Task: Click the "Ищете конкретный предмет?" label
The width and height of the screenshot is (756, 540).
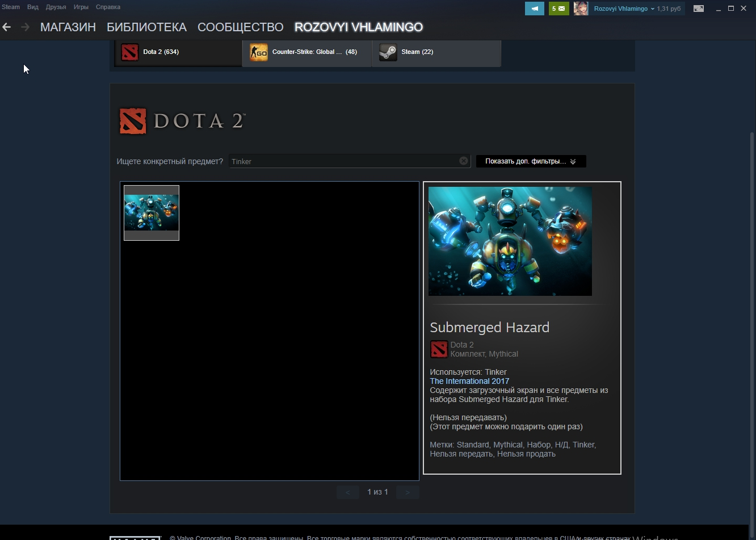Action: [x=170, y=161]
